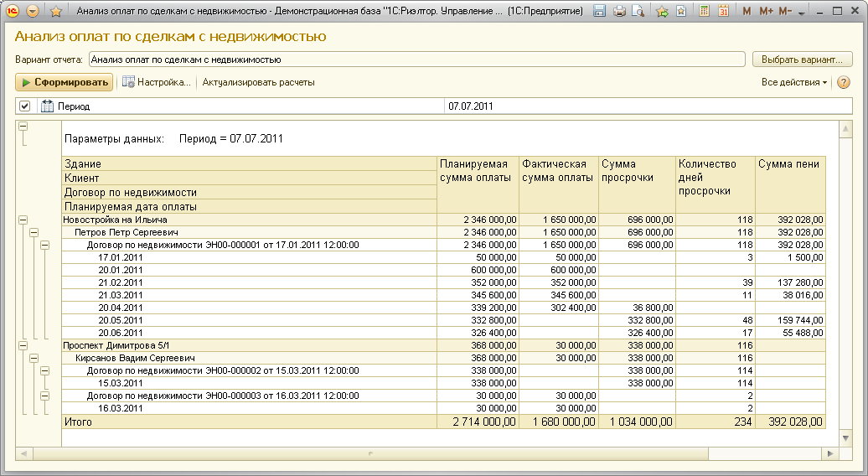Viewport: 868px width, 476px height.
Task: Collapse the Кирсанов Вадим Сергеевич group
Action: coord(34,357)
